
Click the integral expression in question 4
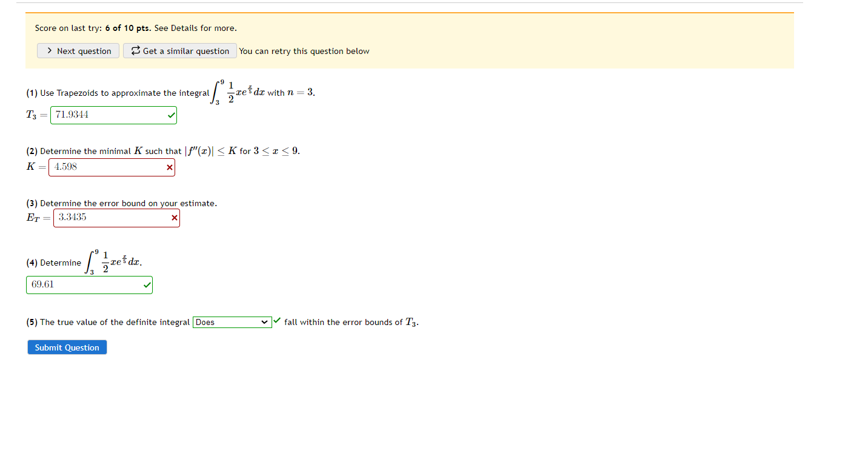pos(112,262)
